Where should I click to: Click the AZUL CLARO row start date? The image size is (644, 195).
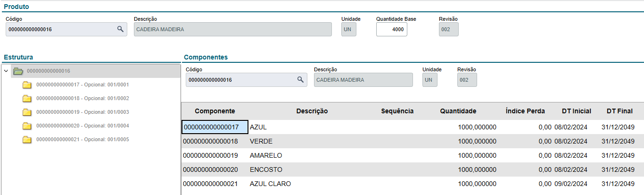(570, 184)
